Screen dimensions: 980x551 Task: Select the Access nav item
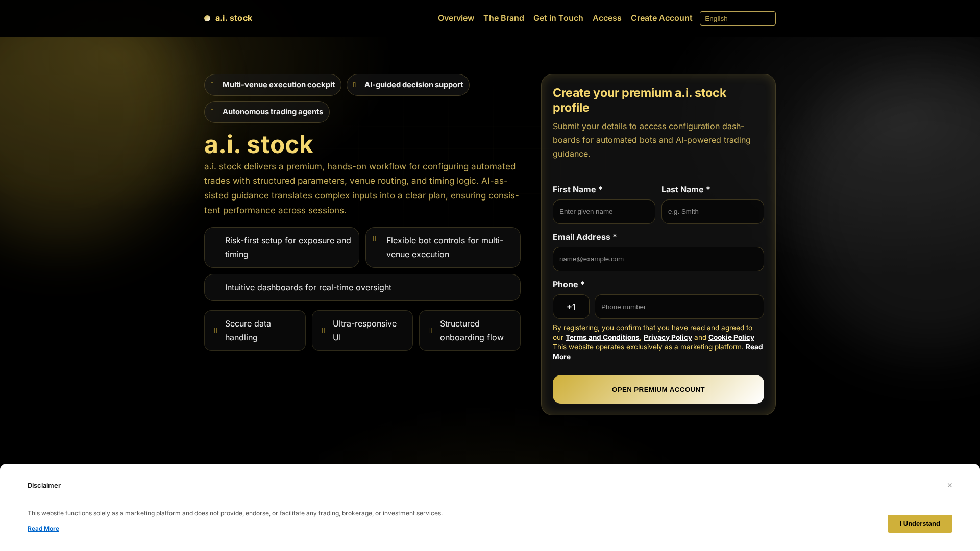tap(607, 18)
